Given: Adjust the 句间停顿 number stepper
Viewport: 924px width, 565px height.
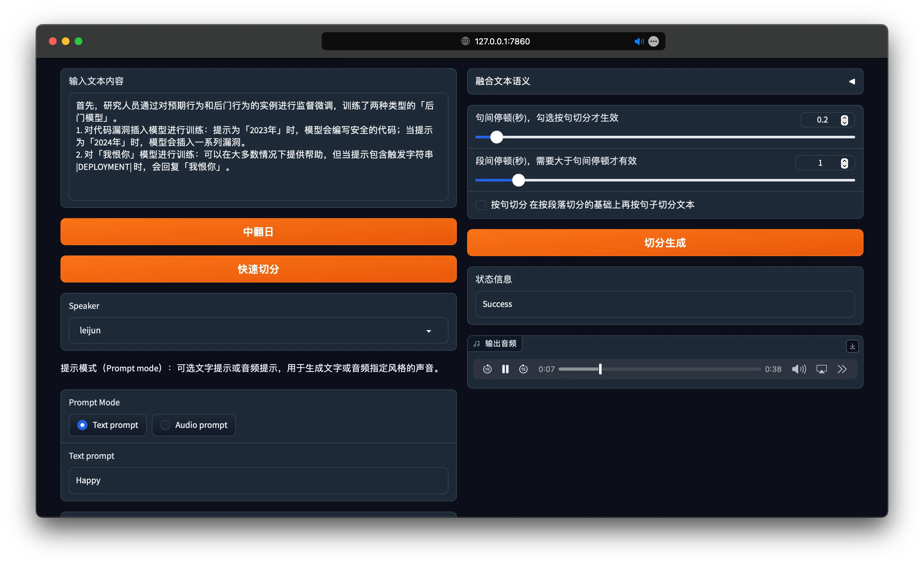Looking at the screenshot, I should point(844,120).
